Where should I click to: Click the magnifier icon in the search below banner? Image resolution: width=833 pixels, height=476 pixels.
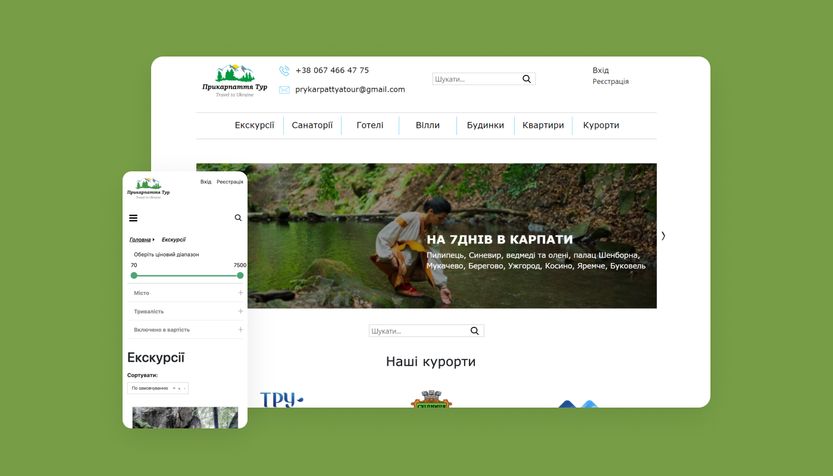(475, 331)
